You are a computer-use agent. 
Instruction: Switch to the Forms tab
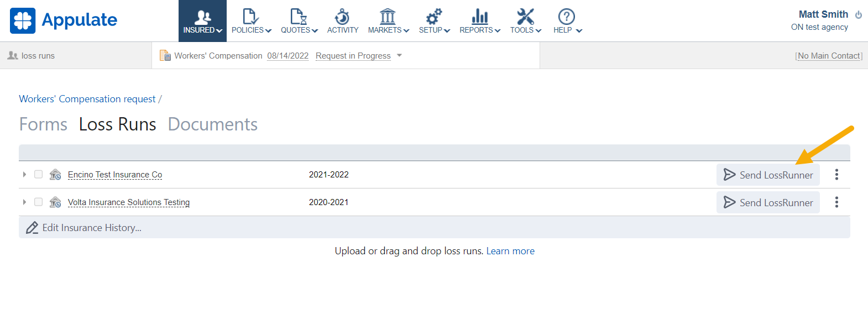point(43,124)
